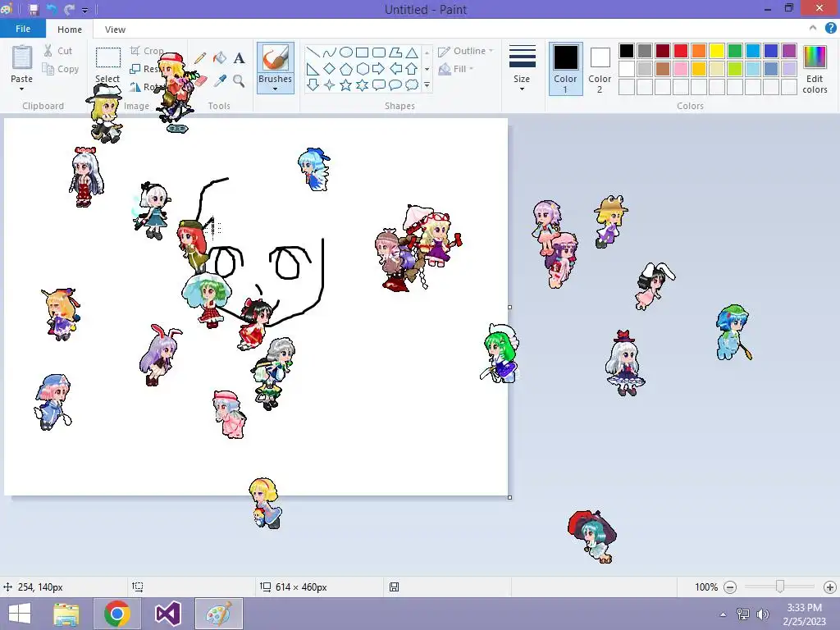Choose the Rounded rectangle shape
840x630 pixels.
click(x=379, y=52)
